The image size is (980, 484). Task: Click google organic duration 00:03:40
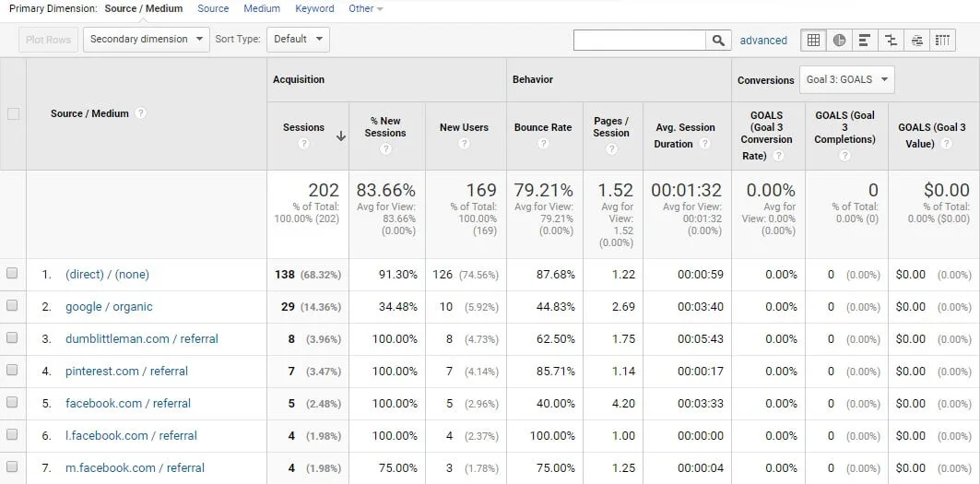(701, 307)
